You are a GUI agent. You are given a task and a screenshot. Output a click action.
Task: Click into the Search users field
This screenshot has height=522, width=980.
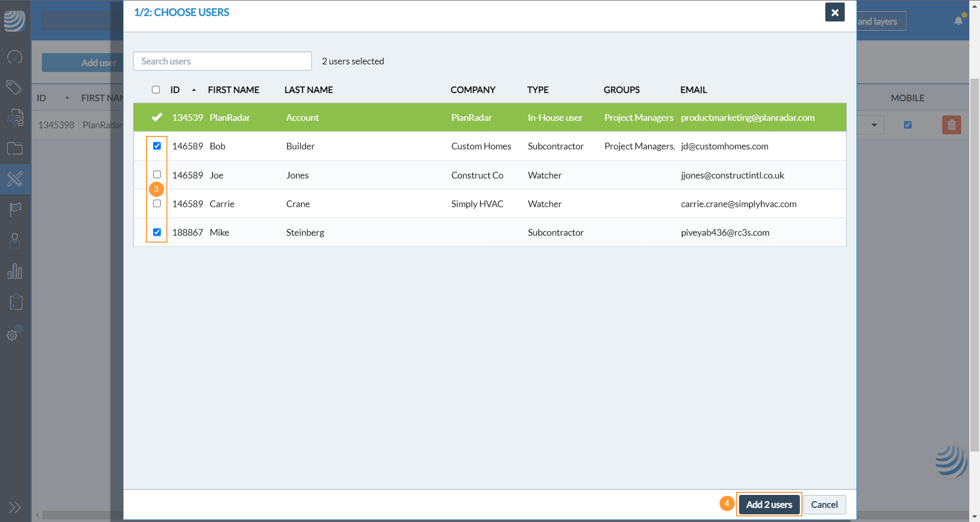pyautogui.click(x=223, y=61)
